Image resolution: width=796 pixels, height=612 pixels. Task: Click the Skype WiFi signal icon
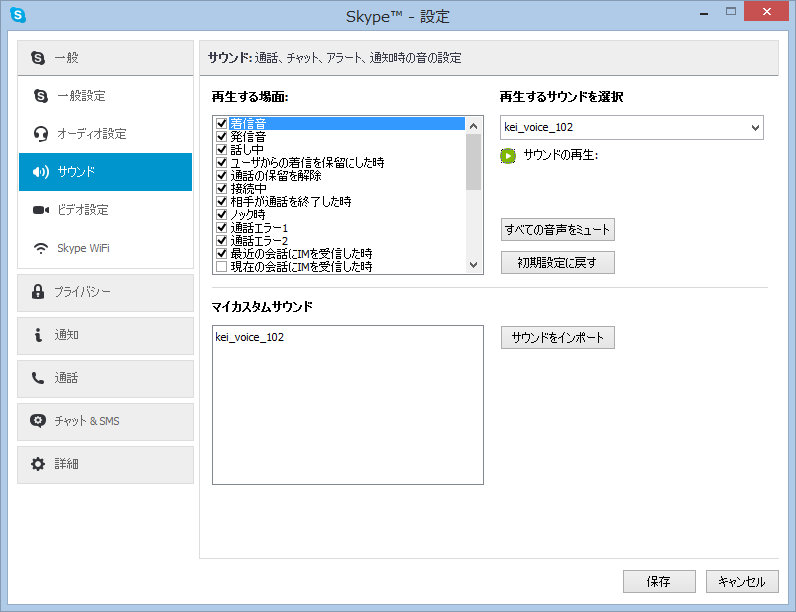tap(40, 248)
